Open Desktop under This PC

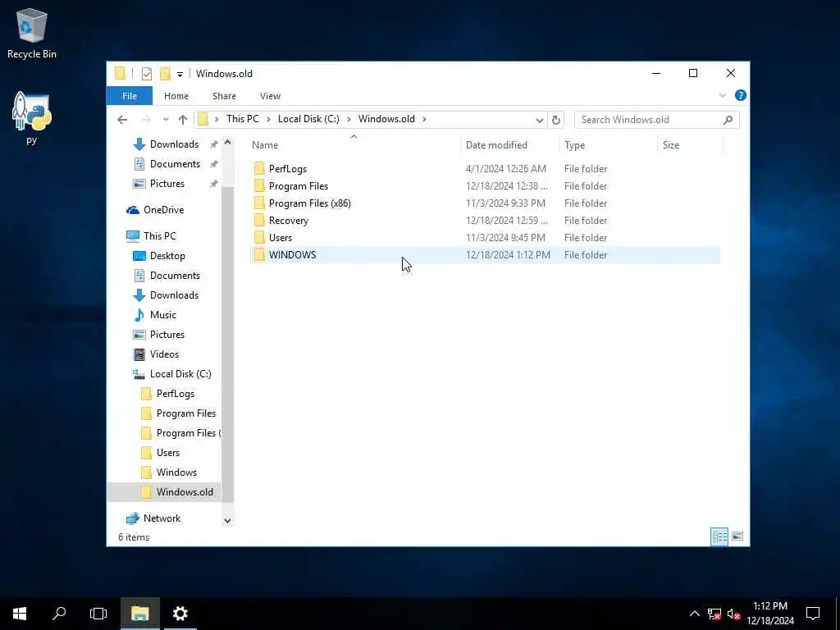click(x=167, y=256)
